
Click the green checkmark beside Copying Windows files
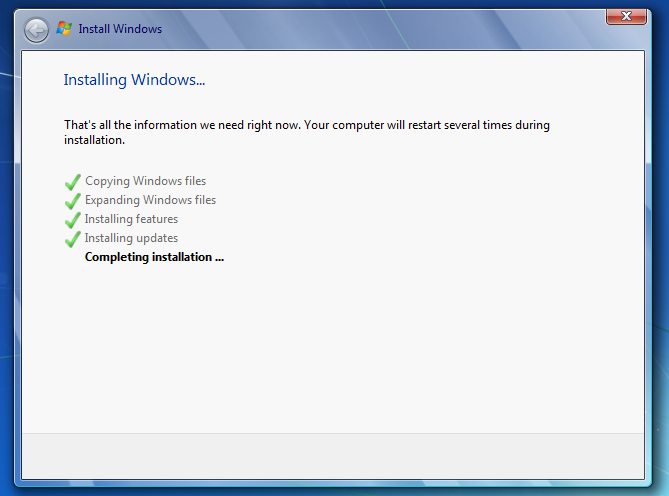tap(73, 182)
